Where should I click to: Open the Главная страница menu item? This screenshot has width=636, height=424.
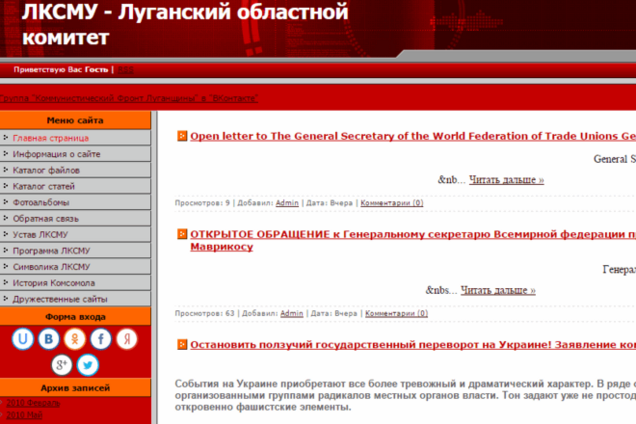(x=50, y=138)
